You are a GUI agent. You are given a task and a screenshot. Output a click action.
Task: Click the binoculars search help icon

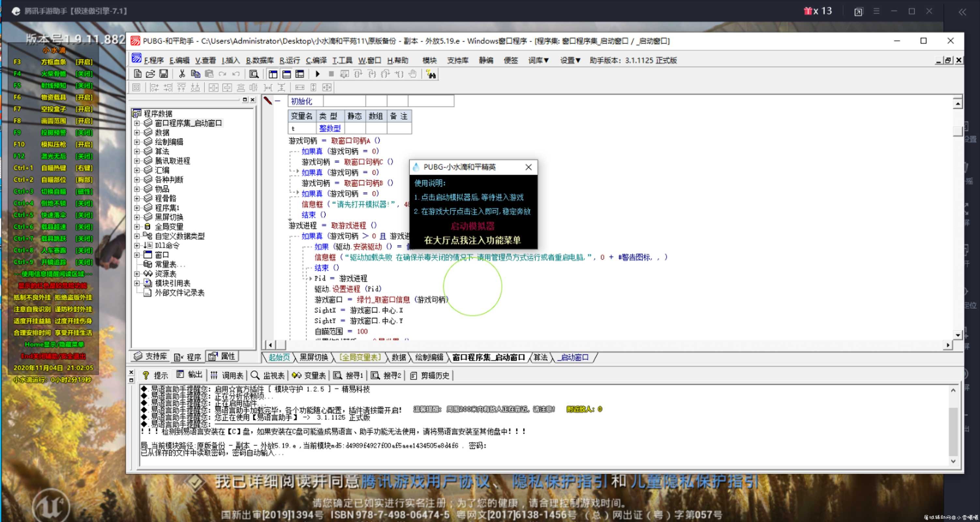pyautogui.click(x=431, y=74)
